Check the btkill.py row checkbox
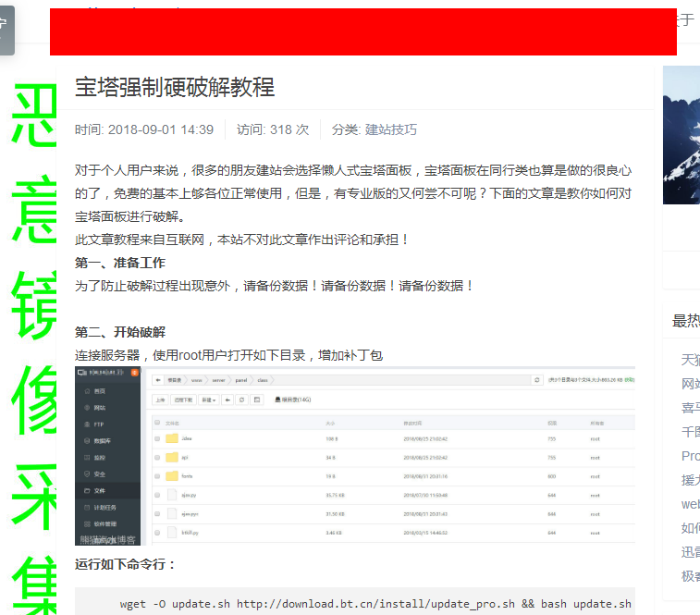Viewport: 700px width, 615px height. click(x=157, y=533)
